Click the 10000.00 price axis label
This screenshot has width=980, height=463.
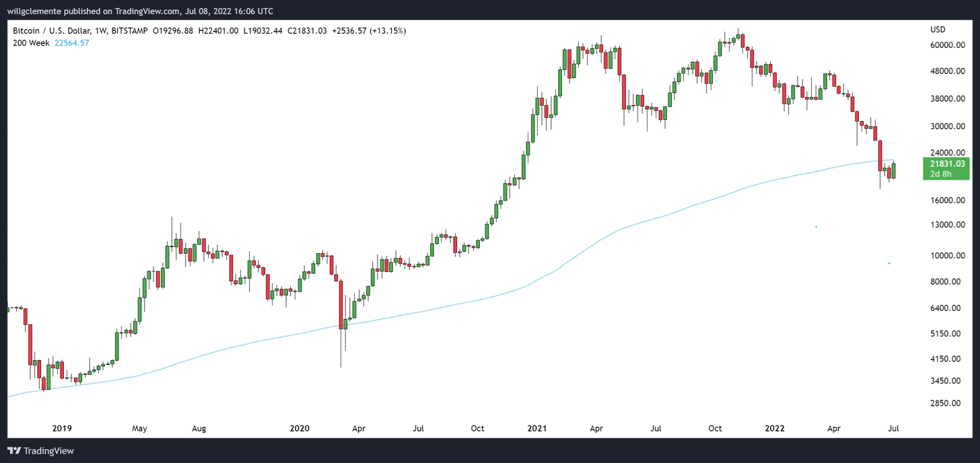coord(947,256)
